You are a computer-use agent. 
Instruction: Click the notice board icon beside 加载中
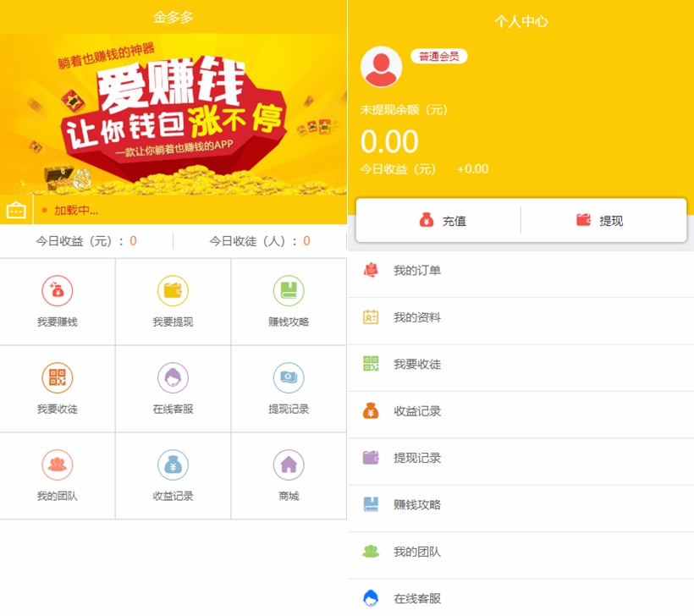coord(16,210)
